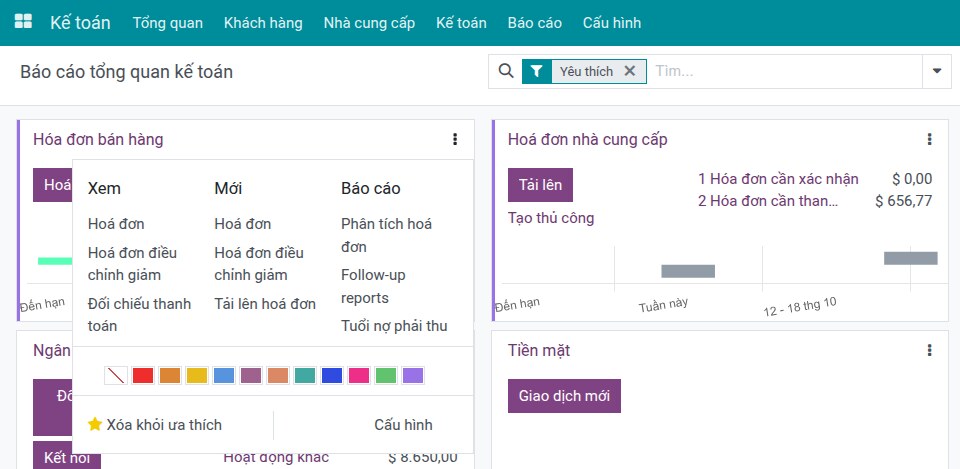Screen dimensions: 960x469
Task: Open search options dropdown arrow
Action: click(x=937, y=71)
